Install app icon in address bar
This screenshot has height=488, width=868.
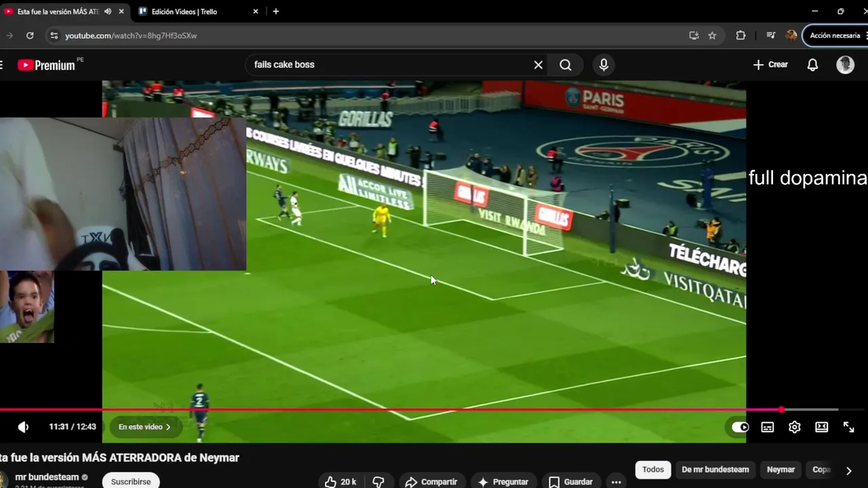[694, 35]
